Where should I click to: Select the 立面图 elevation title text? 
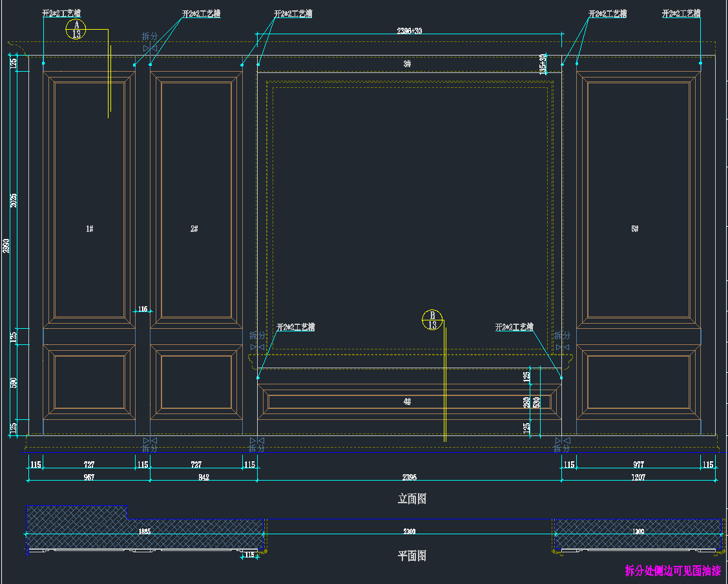[411, 499]
